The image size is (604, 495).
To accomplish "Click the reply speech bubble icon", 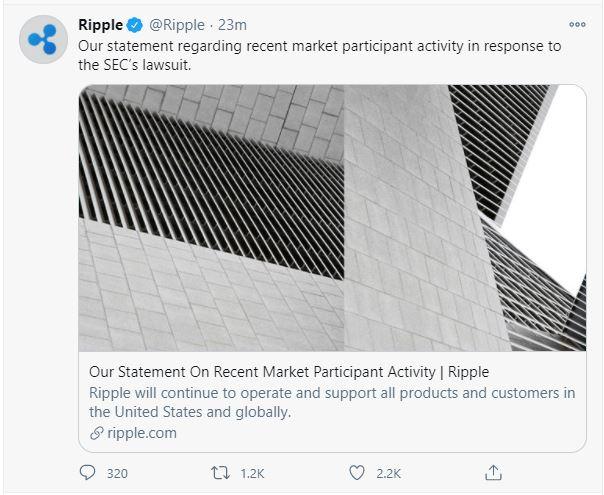I will pyautogui.click(x=88, y=472).
